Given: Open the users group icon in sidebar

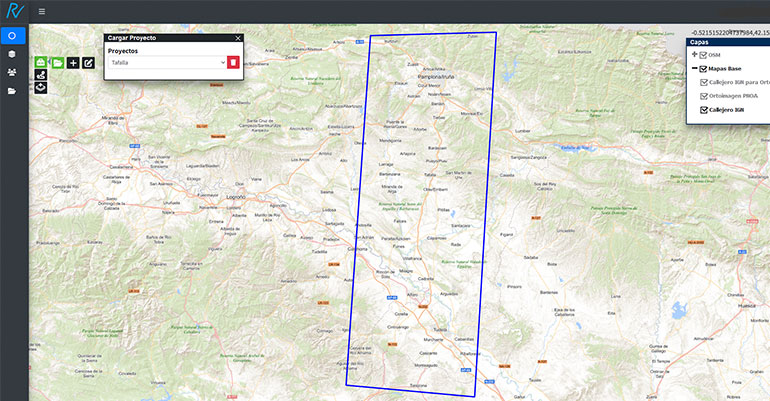Looking at the screenshot, I should pos(12,72).
